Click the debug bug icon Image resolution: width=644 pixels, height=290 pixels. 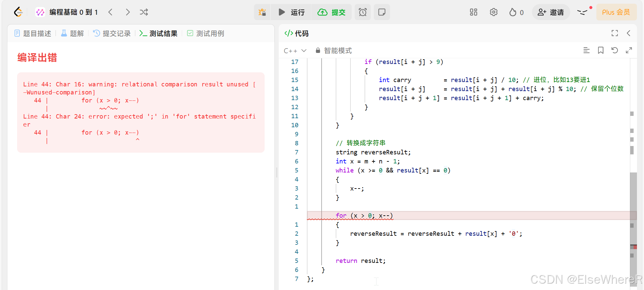tap(262, 12)
